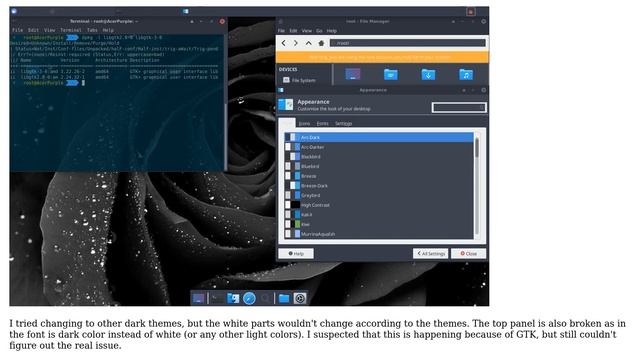The height and width of the screenshot is (360, 640).
Task: Open View menu in Terminal
Action: coord(49,30)
